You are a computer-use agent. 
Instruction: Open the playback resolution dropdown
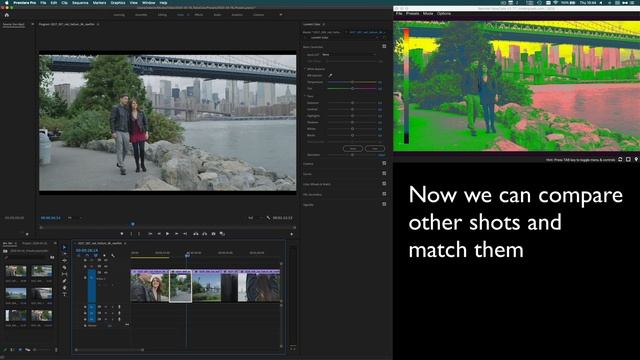pos(254,218)
